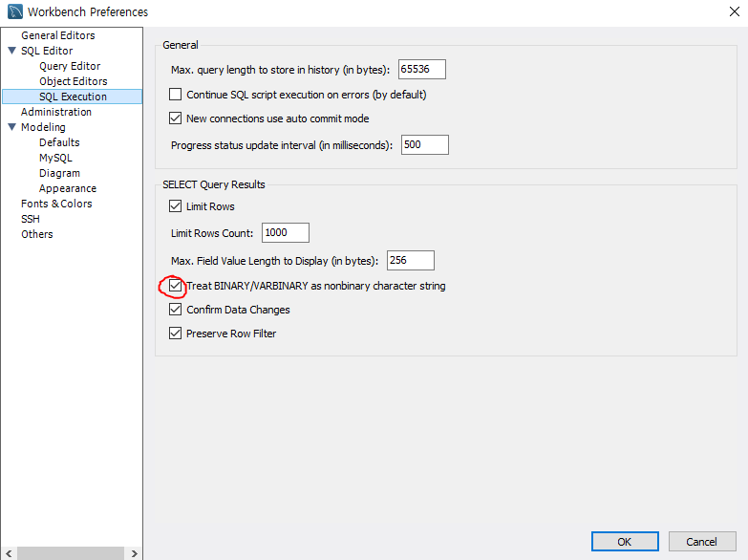Viewport: 748px width, 560px height.
Task: Select SQL Execution in the tree
Action: coord(73,97)
